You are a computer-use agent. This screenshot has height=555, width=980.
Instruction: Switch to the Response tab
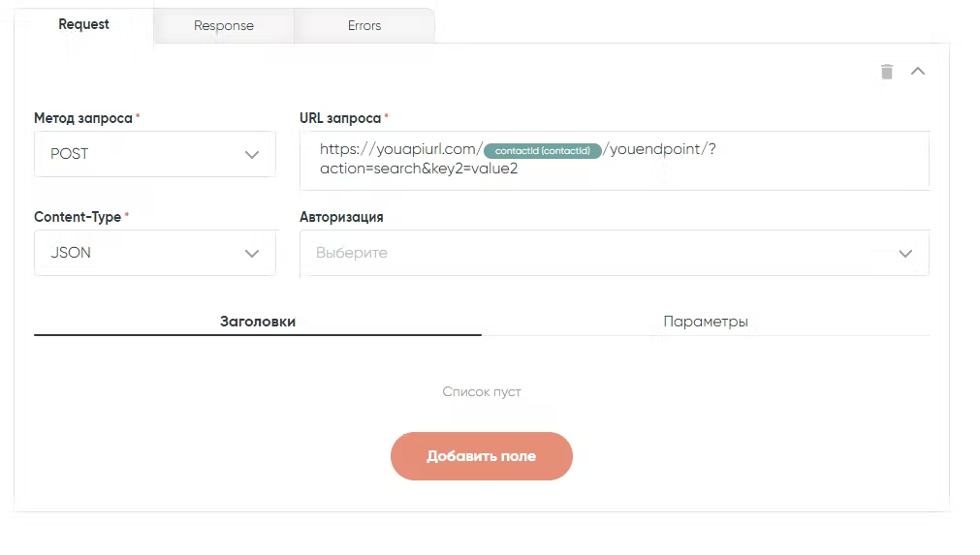(224, 26)
